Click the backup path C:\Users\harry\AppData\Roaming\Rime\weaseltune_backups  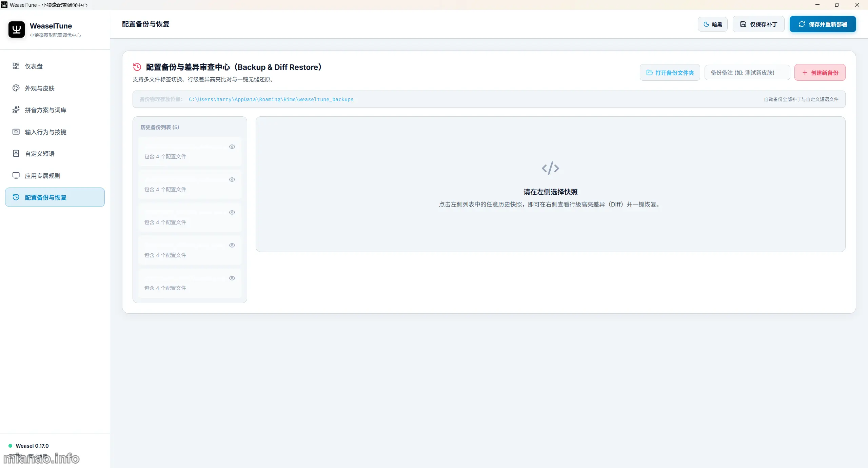pos(271,99)
